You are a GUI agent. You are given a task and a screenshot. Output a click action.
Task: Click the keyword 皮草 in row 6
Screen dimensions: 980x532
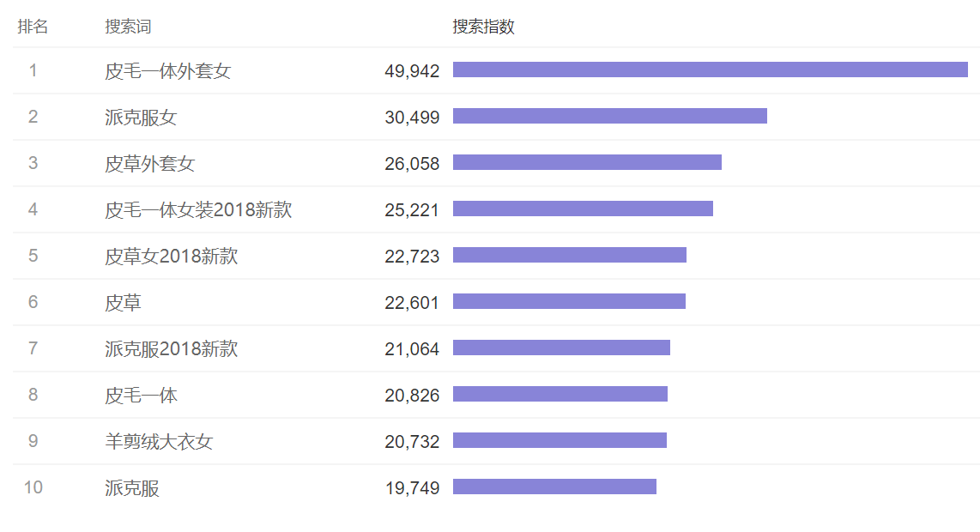tap(123, 303)
